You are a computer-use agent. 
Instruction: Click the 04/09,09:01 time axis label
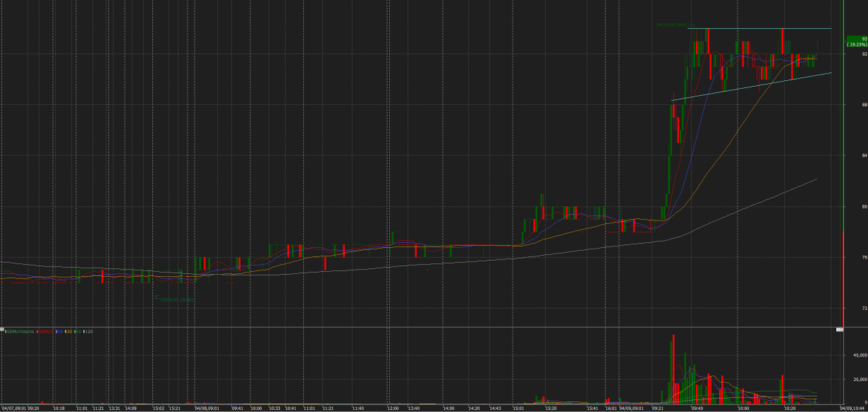point(631,408)
